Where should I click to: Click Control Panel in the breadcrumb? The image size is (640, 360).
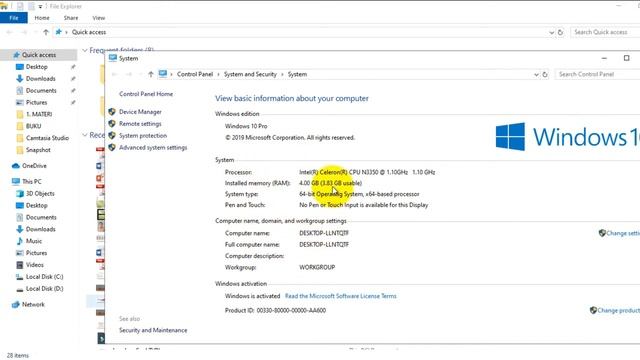195,74
